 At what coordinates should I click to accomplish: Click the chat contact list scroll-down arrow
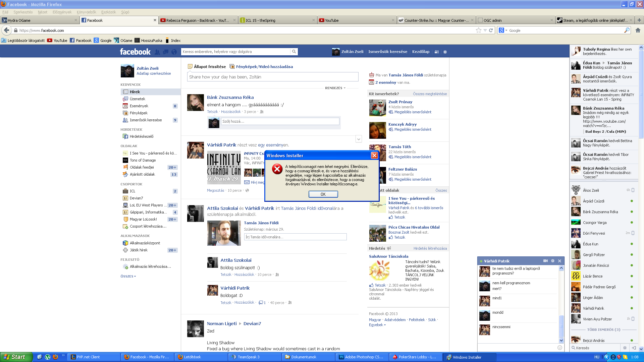(641, 349)
